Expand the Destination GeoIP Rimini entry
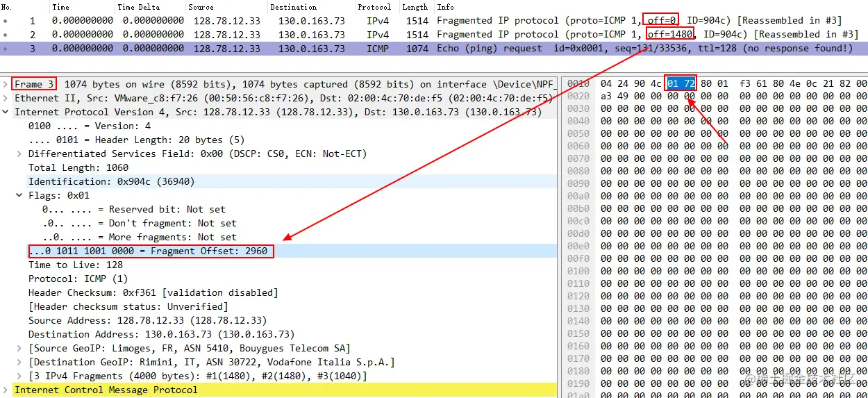Image resolution: width=868 pixels, height=398 pixels. pos(19,362)
